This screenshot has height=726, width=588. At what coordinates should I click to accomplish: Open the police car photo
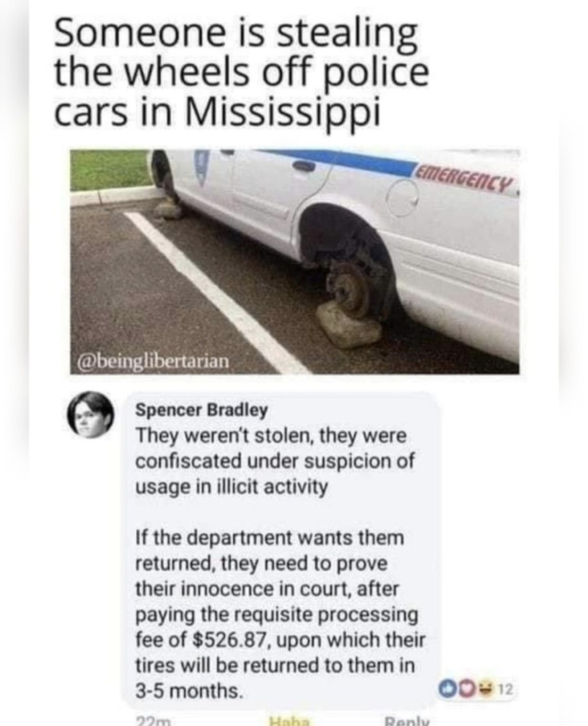294,262
